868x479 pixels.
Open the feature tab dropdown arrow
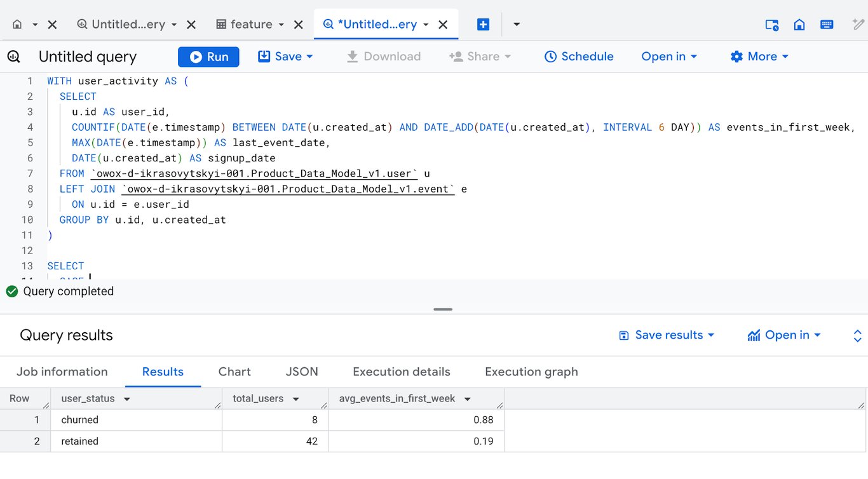click(281, 25)
